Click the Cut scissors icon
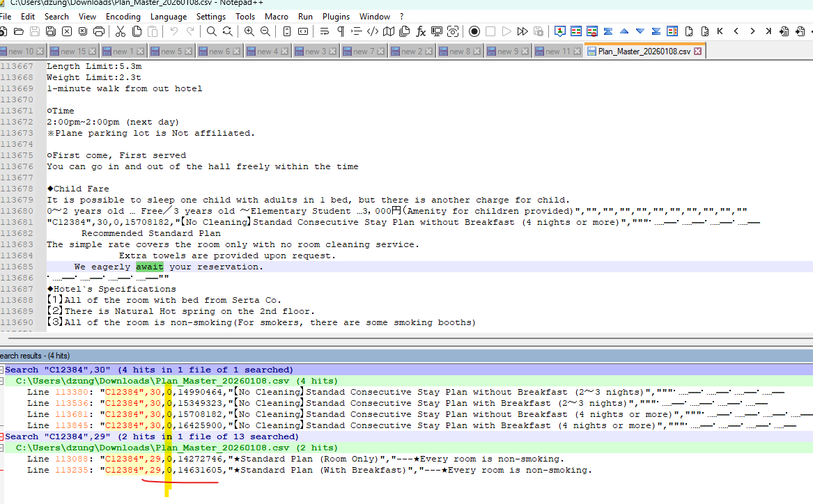Viewport: 813px width, 504px height. 120,31
